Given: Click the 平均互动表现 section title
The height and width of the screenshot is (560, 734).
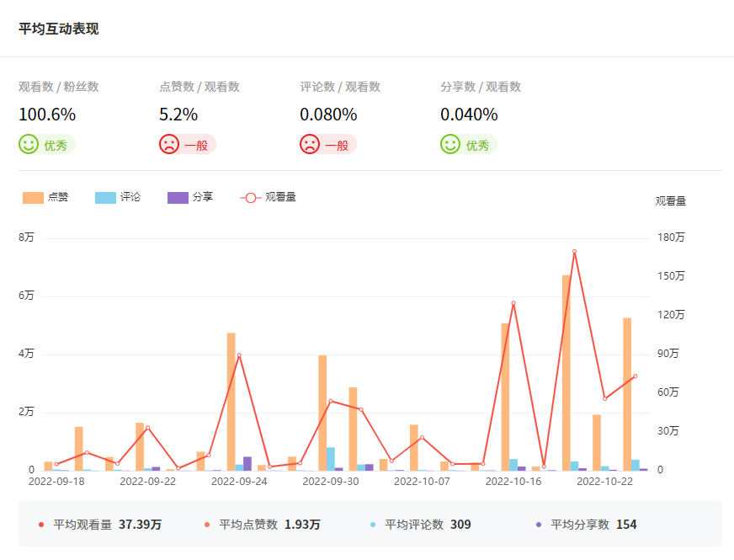Looking at the screenshot, I should click(x=59, y=29).
